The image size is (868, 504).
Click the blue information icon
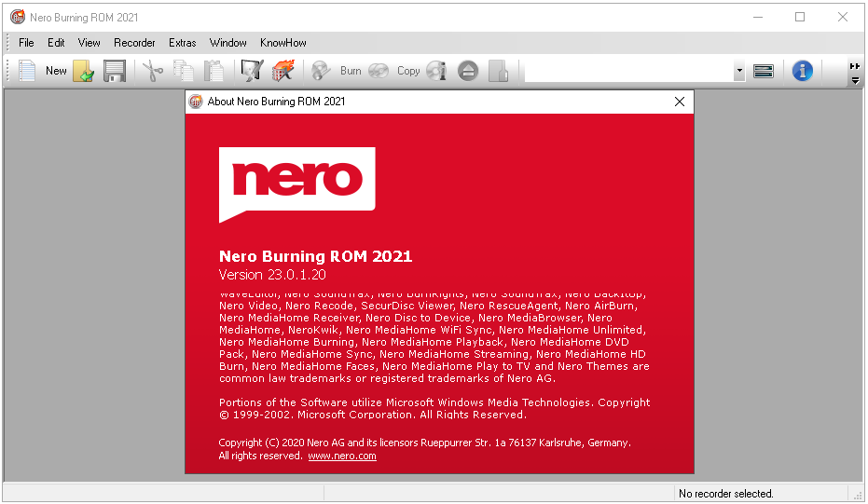[802, 71]
